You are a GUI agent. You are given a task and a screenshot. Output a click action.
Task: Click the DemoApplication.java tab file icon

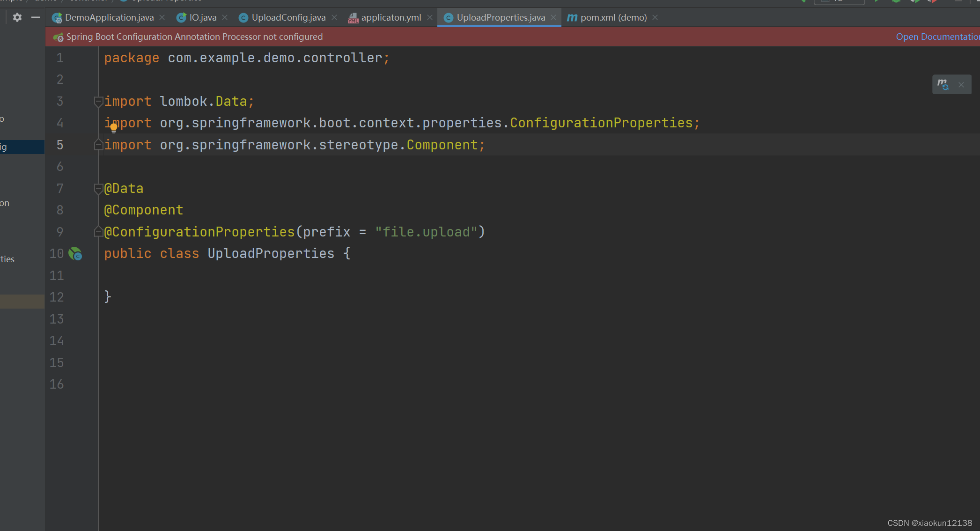[x=57, y=18]
